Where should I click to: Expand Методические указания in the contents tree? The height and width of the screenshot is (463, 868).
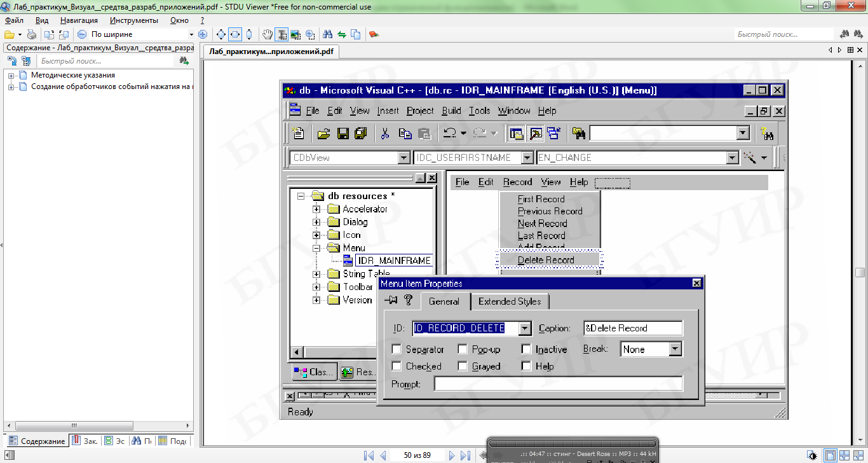(x=11, y=76)
